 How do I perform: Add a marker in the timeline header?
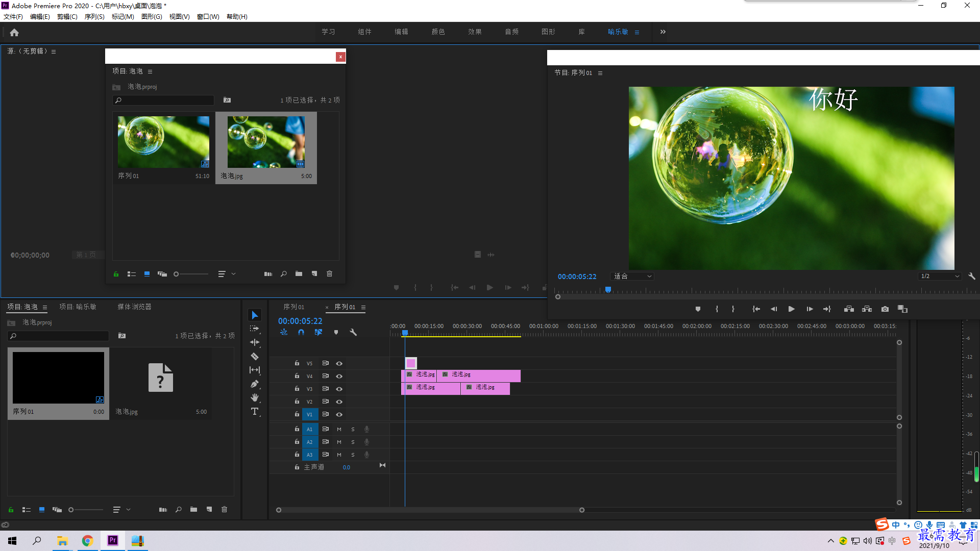click(x=336, y=332)
